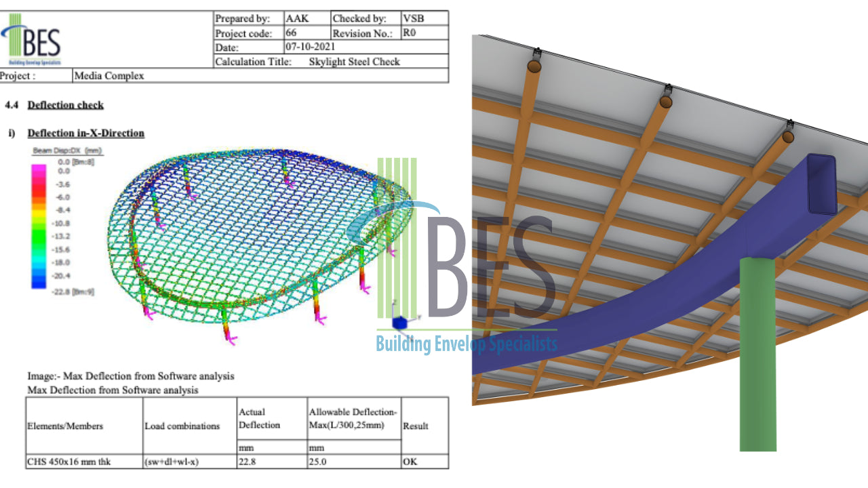Open the '4.4 Deflection check' heading
868x488 pixels.
[x=65, y=105]
